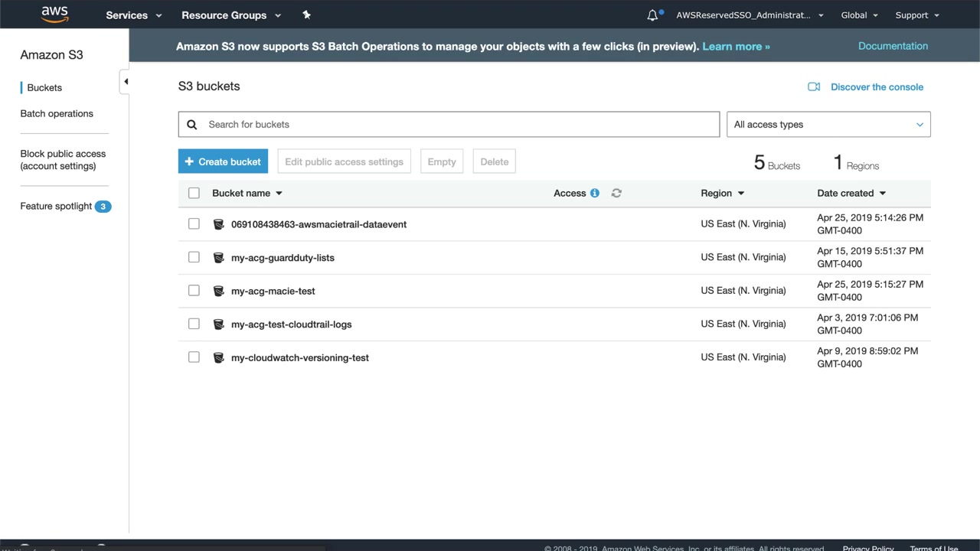
Task: Open Feature spotlight in sidebar
Action: (x=56, y=207)
